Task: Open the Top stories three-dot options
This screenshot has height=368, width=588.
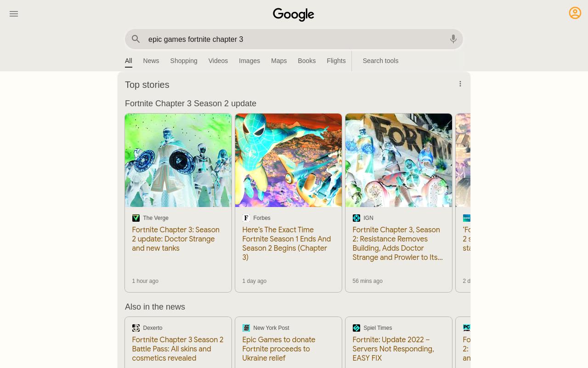Action: 460,84
